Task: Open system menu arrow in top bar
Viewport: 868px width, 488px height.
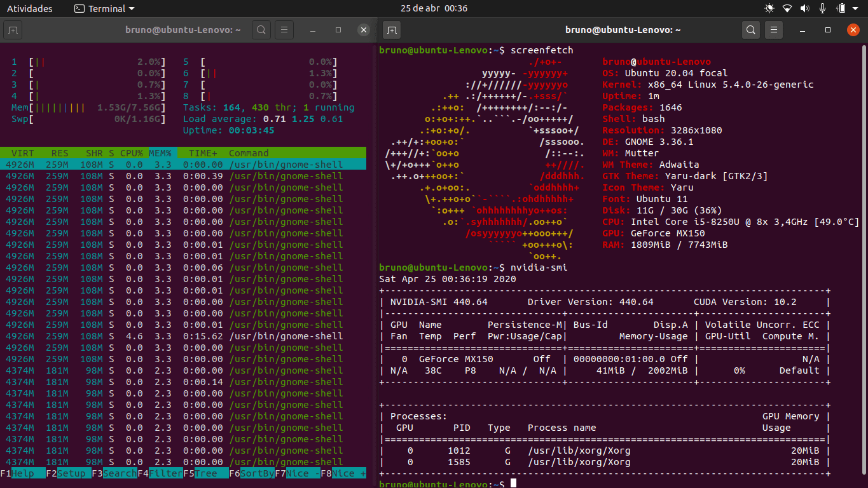Action: [856, 9]
